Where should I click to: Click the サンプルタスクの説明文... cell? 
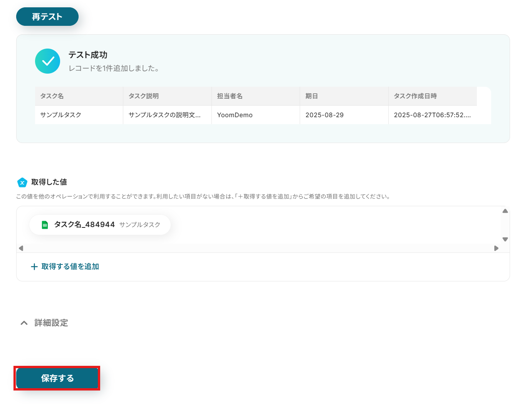click(168, 115)
